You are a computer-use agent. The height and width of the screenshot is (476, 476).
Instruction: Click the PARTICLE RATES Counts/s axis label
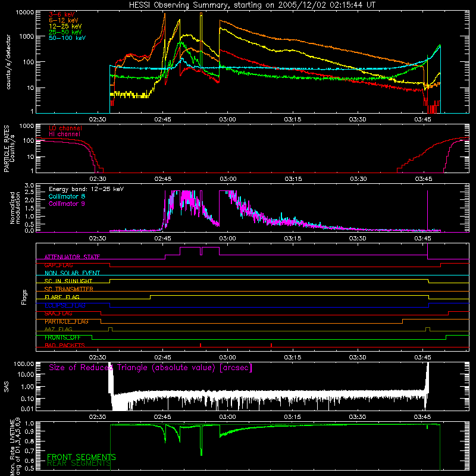pos(9,149)
